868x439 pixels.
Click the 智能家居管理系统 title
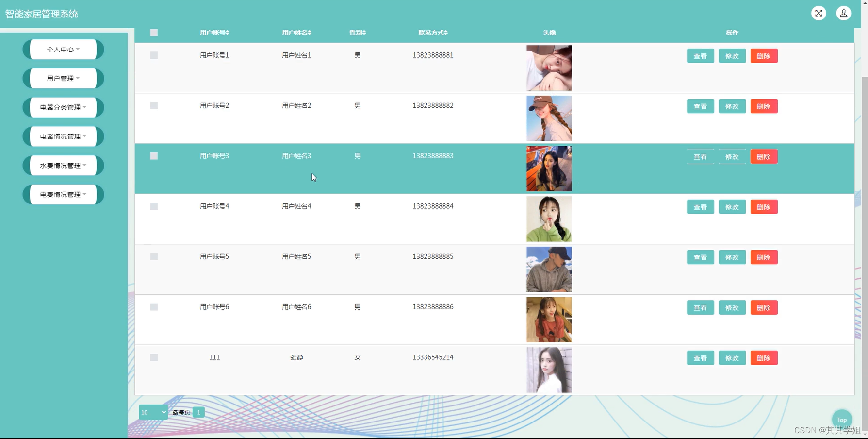tap(42, 14)
